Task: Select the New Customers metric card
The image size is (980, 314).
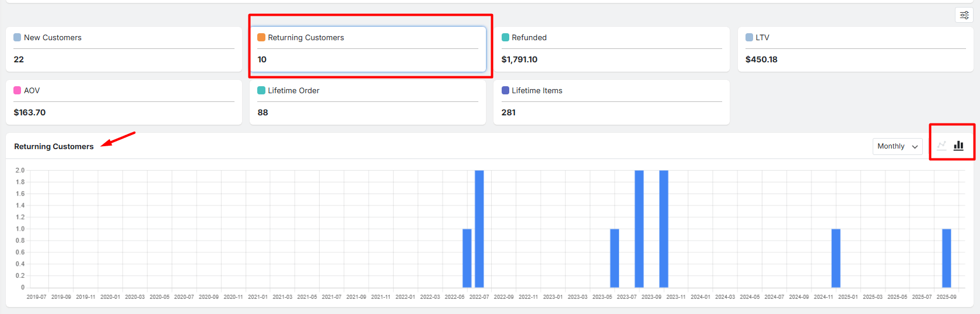Action: [124, 49]
